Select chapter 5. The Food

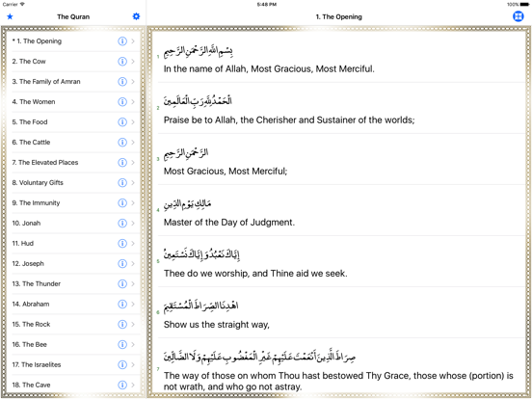click(x=73, y=121)
